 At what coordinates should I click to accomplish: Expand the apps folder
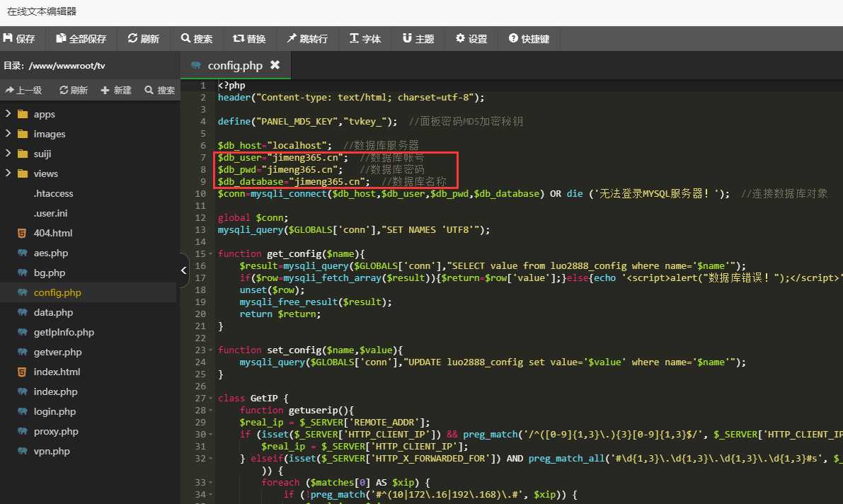click(8, 114)
